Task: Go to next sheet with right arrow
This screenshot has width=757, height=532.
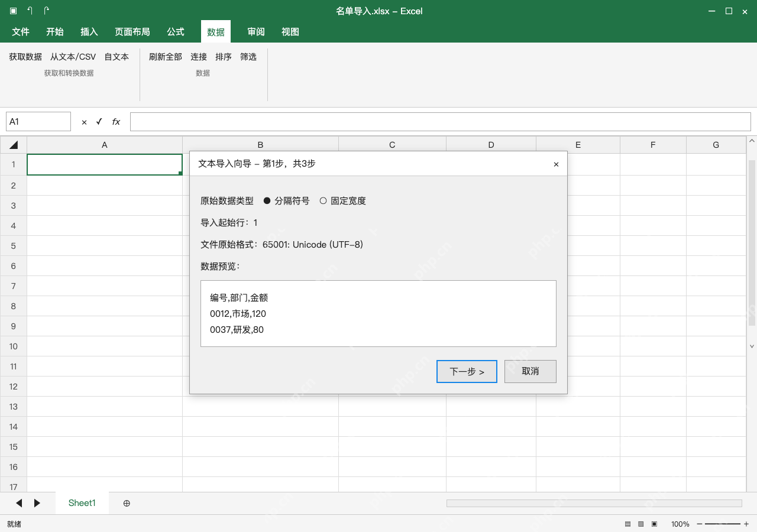Action: 37,503
